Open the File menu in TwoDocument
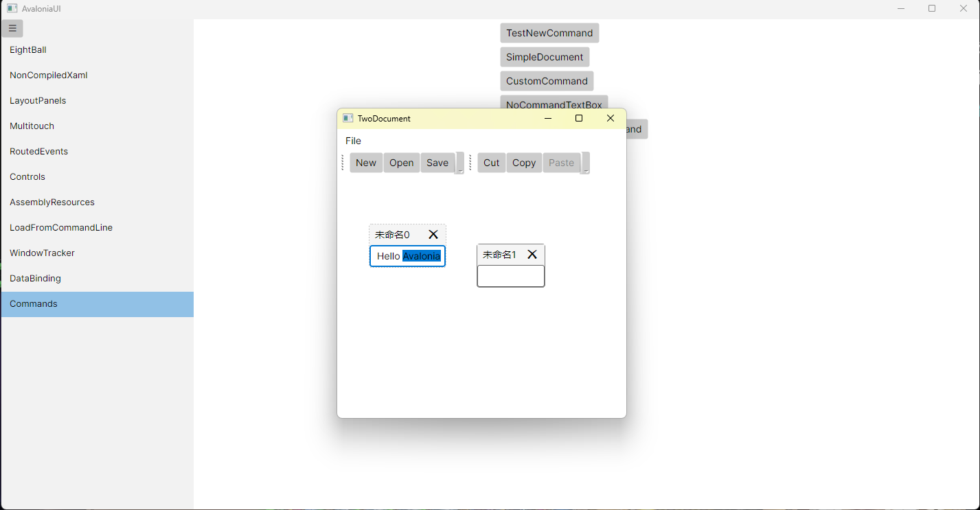Image resolution: width=980 pixels, height=510 pixels. click(353, 141)
